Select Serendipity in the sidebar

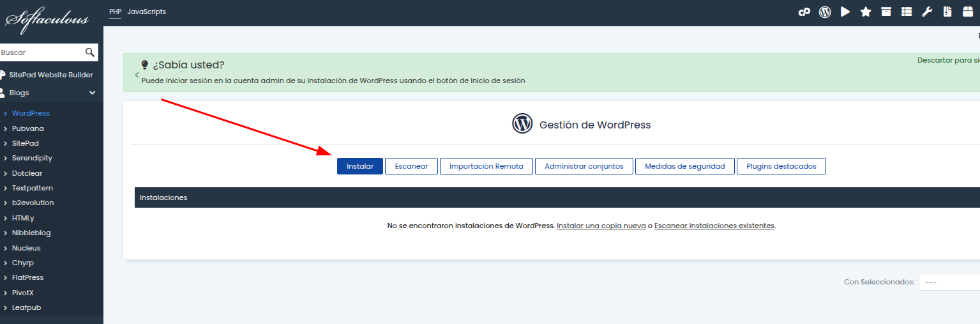pos(32,158)
